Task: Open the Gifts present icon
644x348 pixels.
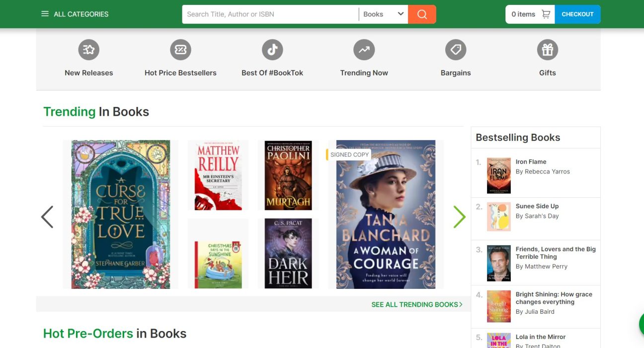Action: (547, 50)
